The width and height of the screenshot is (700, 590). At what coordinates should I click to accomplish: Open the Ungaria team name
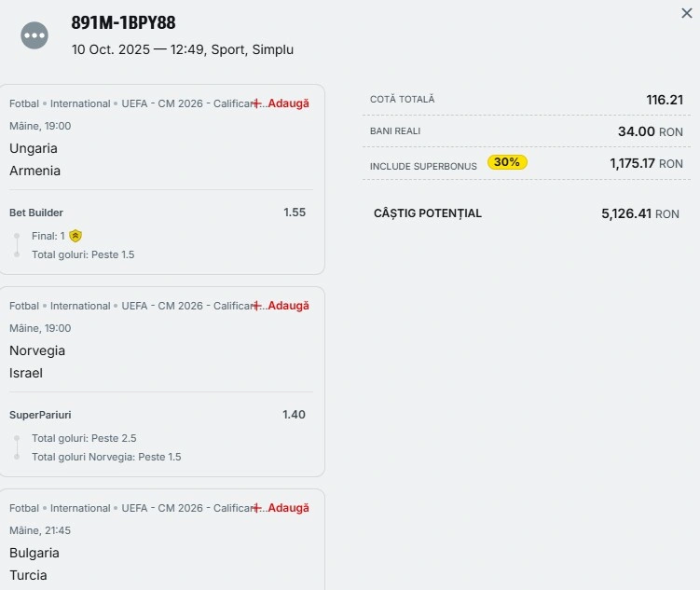[x=34, y=148]
